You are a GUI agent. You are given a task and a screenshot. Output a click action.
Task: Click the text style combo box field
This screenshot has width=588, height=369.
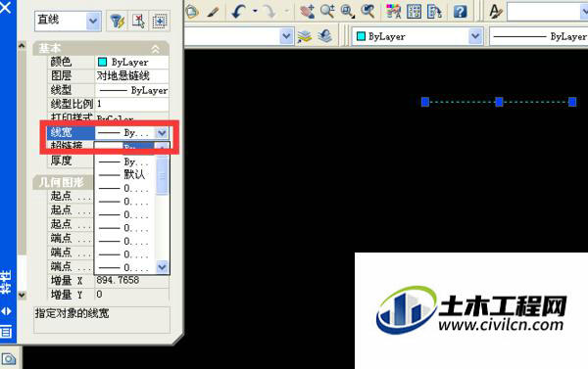(x=547, y=13)
